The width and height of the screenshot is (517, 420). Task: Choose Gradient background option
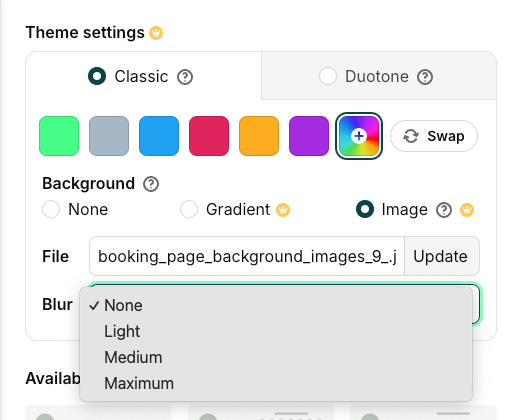(189, 209)
